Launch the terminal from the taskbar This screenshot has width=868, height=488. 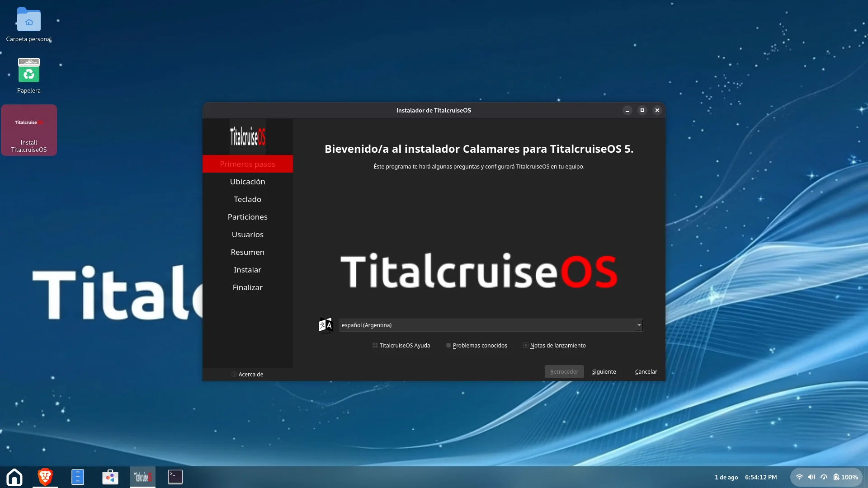point(175,477)
